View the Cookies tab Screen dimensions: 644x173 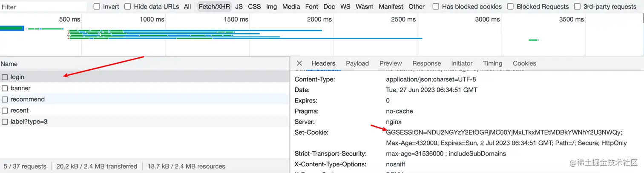pyautogui.click(x=524, y=63)
